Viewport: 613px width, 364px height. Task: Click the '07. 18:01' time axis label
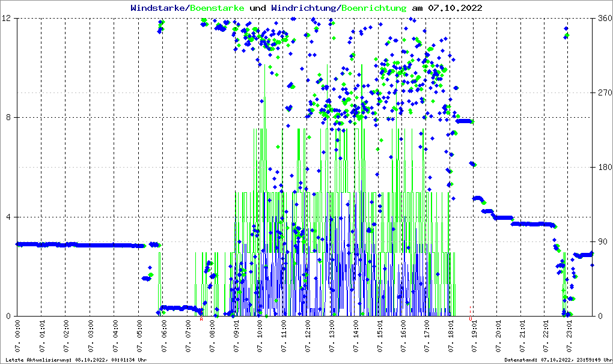click(x=450, y=336)
